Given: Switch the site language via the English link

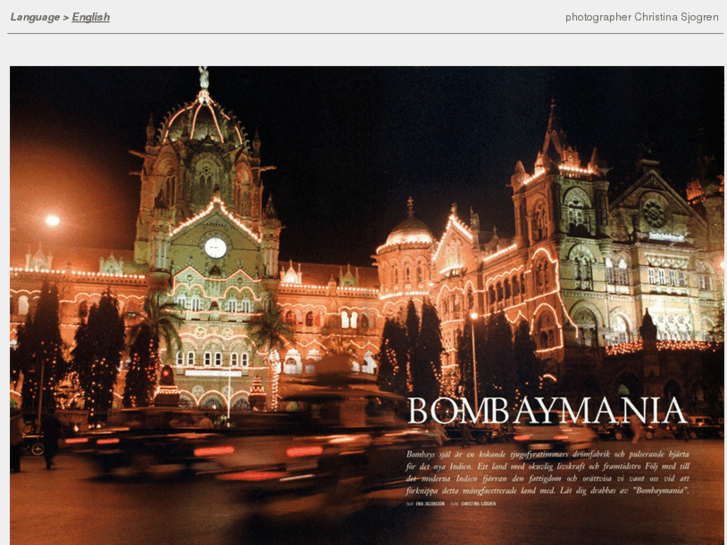Looking at the screenshot, I should 91,17.
